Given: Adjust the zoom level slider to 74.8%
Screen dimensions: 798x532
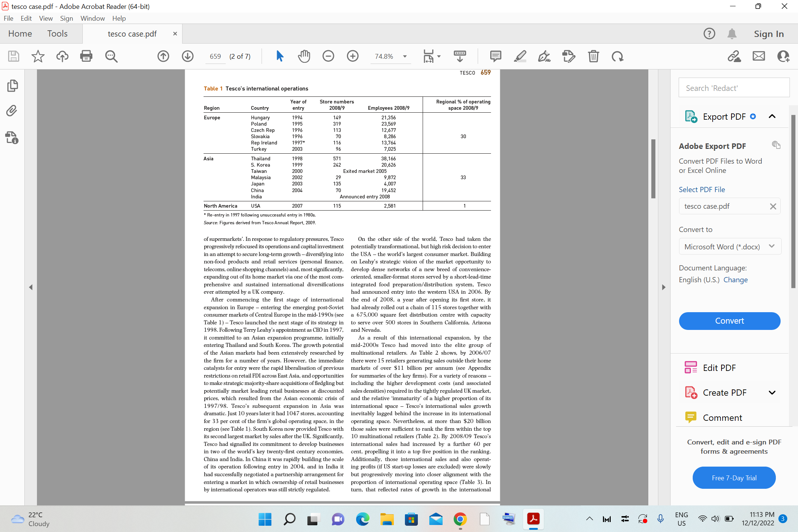Looking at the screenshot, I should pyautogui.click(x=383, y=57).
